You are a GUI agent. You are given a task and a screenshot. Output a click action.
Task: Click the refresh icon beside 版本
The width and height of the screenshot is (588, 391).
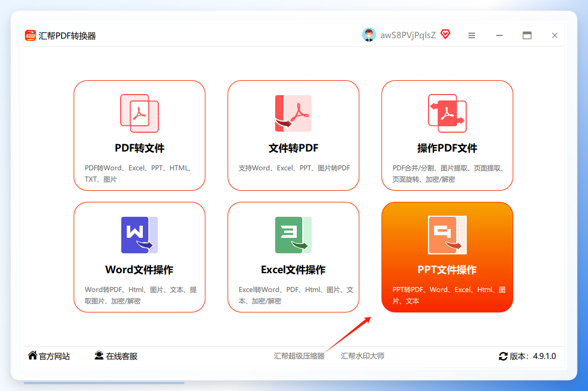[503, 356]
